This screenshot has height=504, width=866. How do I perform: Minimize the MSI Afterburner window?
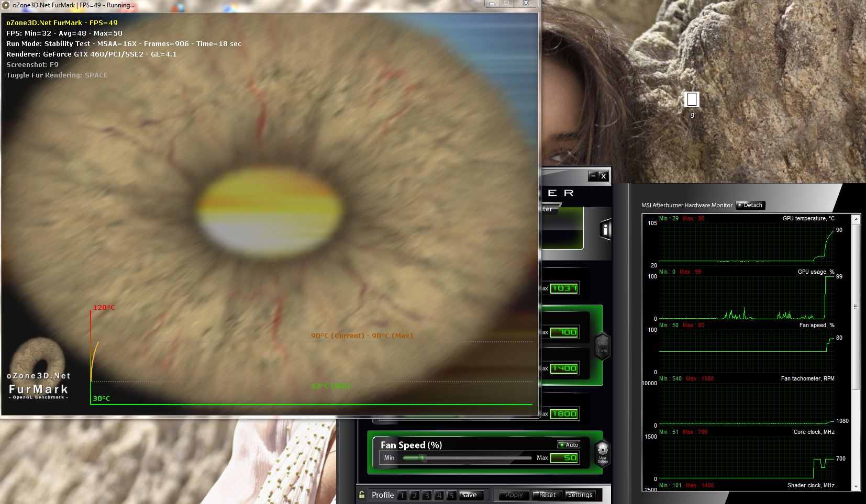(593, 176)
